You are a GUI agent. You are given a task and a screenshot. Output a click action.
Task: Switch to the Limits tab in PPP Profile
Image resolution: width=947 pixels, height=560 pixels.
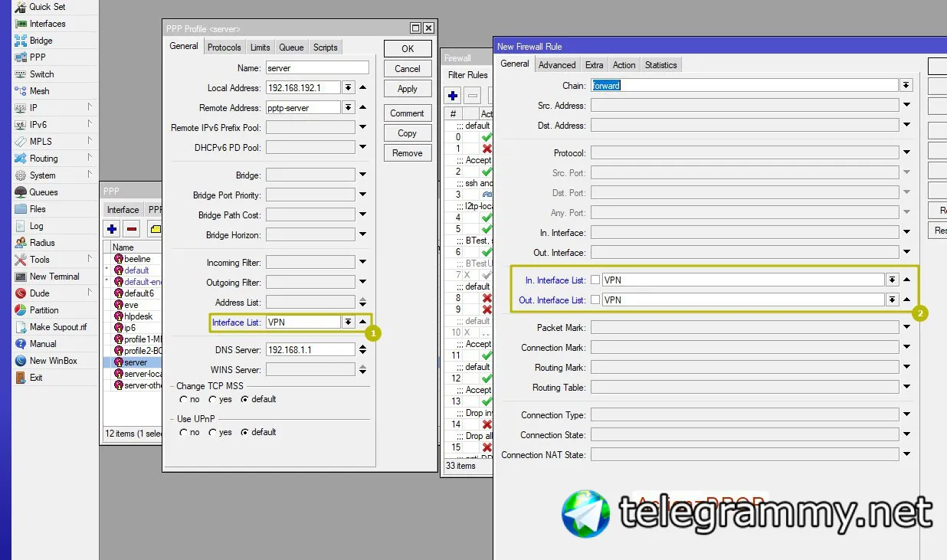click(x=261, y=47)
